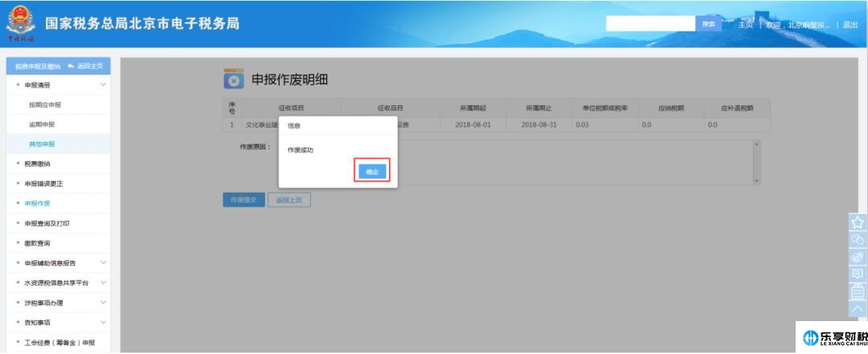Image resolution: width=868 pixels, height=354 pixels.
Task: Click the tax bureau emblem logo
Action: (x=20, y=24)
